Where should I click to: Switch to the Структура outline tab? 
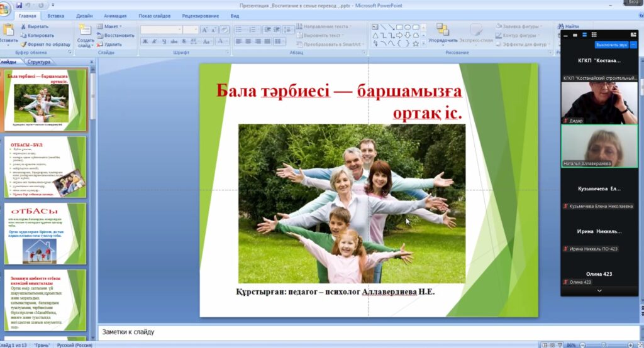pyautogui.click(x=39, y=62)
